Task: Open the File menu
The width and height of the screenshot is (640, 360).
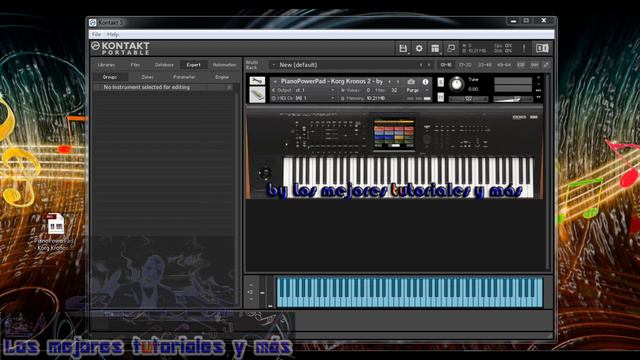Action: click(96, 34)
